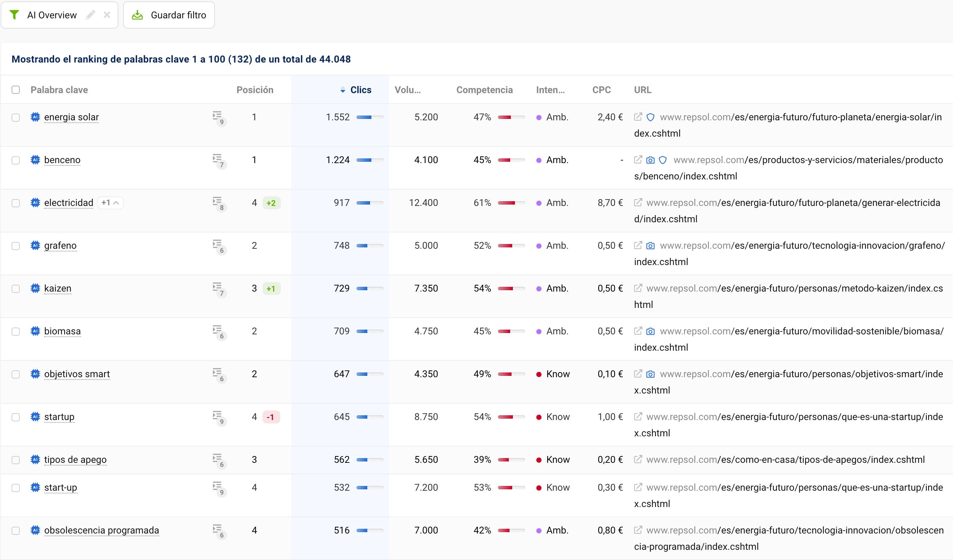This screenshot has width=953, height=560.
Task: Click camera icon in biomasa URL row
Action: click(x=650, y=331)
